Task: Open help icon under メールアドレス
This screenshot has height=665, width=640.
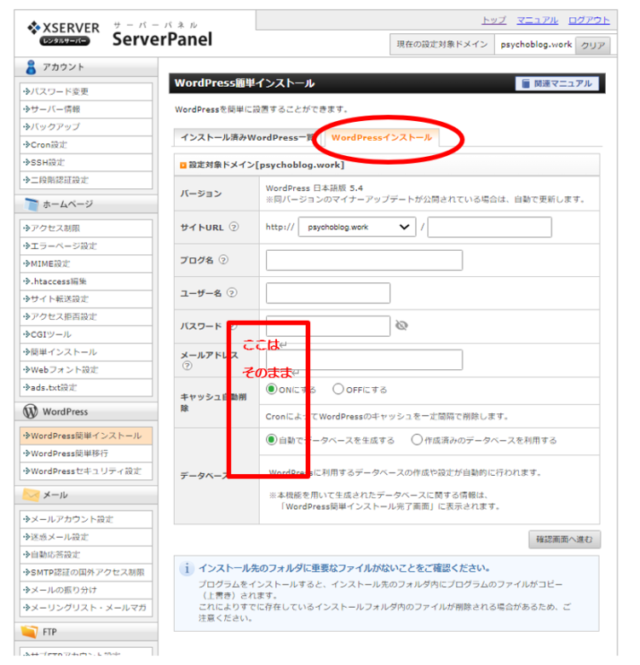Action: 187,366
